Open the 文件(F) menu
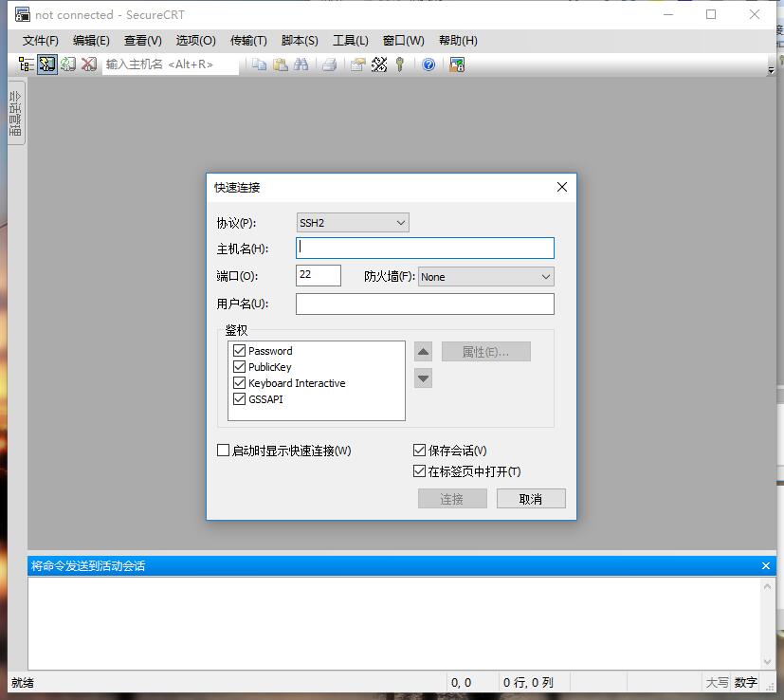 41,41
